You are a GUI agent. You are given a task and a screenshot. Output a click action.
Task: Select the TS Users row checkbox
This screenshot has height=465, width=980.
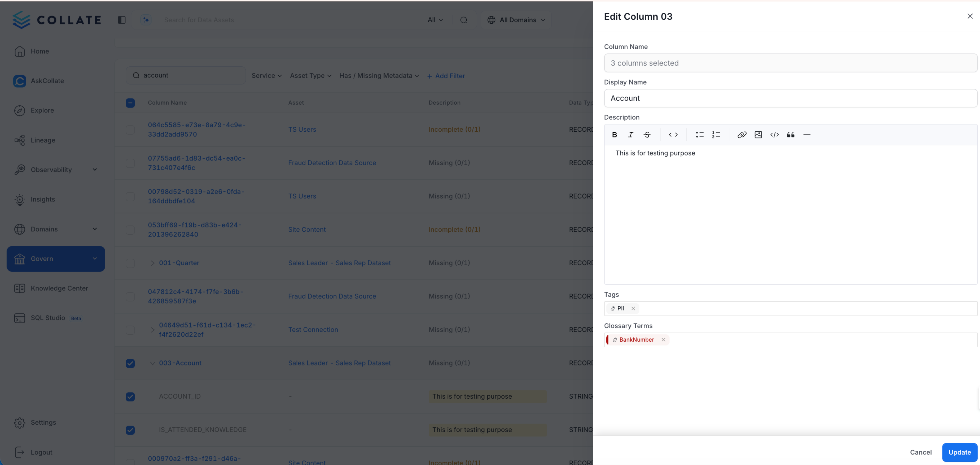(x=131, y=130)
